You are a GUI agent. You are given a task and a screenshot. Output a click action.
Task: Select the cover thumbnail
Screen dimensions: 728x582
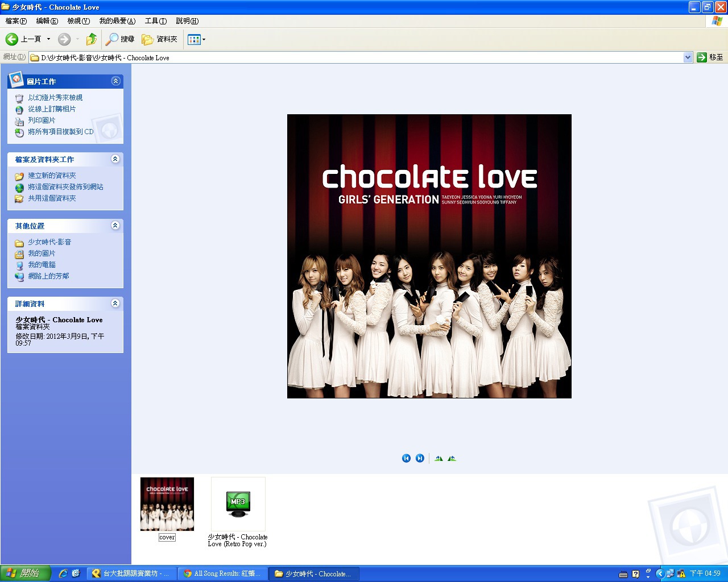click(167, 504)
